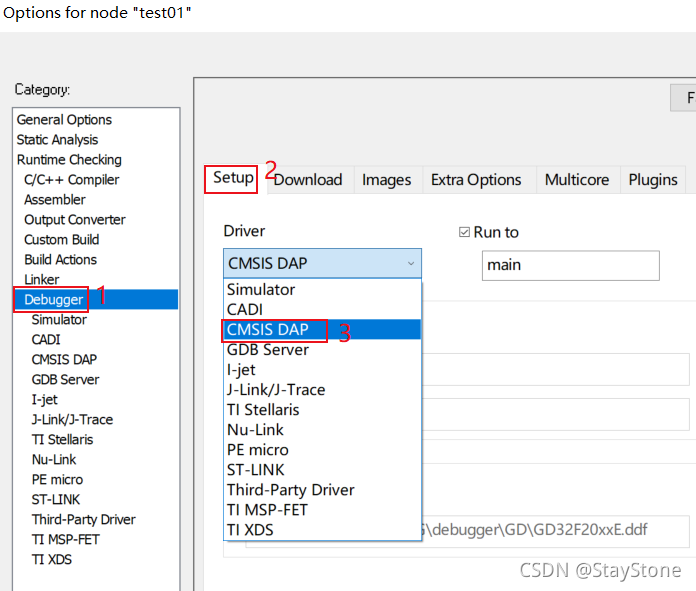Select Build Actions category
696x591 pixels.
click(60, 260)
